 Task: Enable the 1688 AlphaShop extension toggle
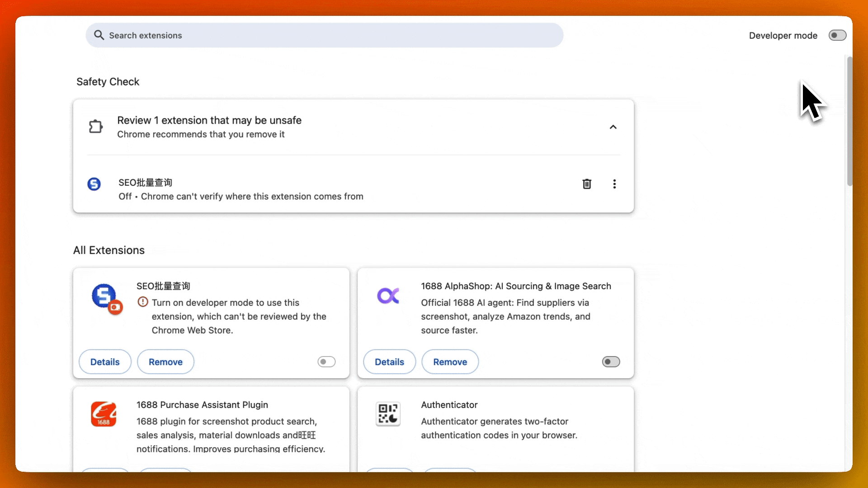[x=611, y=362]
